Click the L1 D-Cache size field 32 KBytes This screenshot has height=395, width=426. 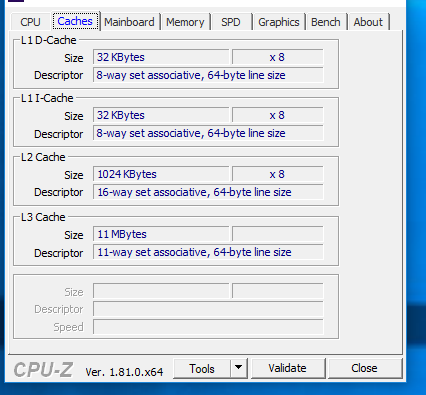(x=161, y=57)
